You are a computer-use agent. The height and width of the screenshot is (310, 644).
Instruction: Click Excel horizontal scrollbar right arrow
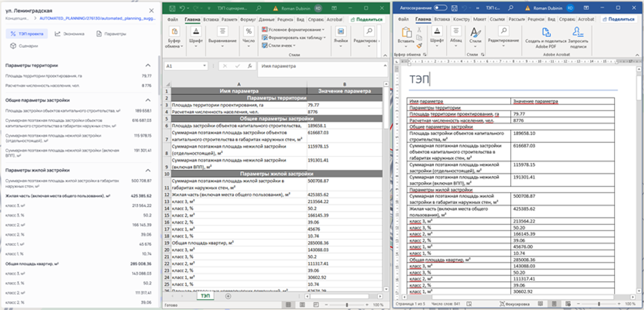[x=380, y=296]
